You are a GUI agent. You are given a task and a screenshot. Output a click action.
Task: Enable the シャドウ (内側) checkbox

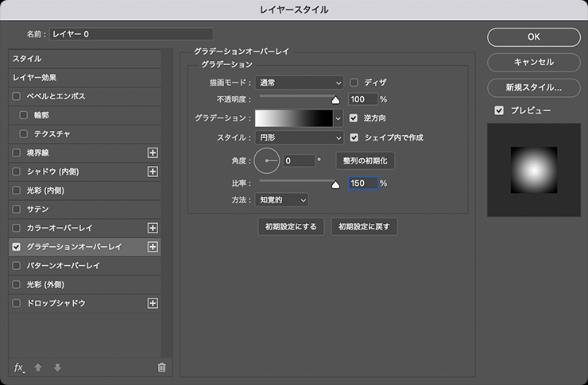point(16,171)
